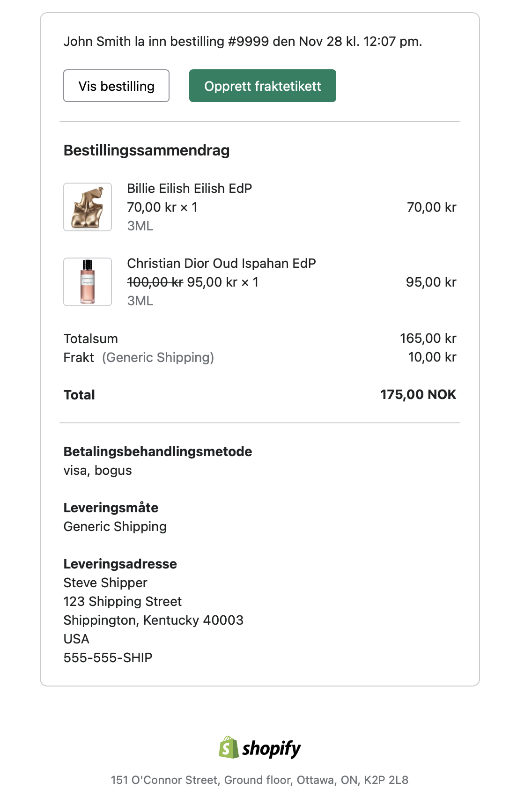
Task: Open the Christian Dior Oud Ispahan thumbnail
Action: pyautogui.click(x=88, y=282)
